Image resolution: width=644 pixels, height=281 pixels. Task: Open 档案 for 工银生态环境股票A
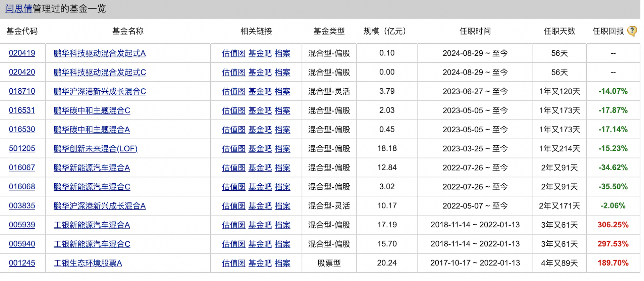282,263
